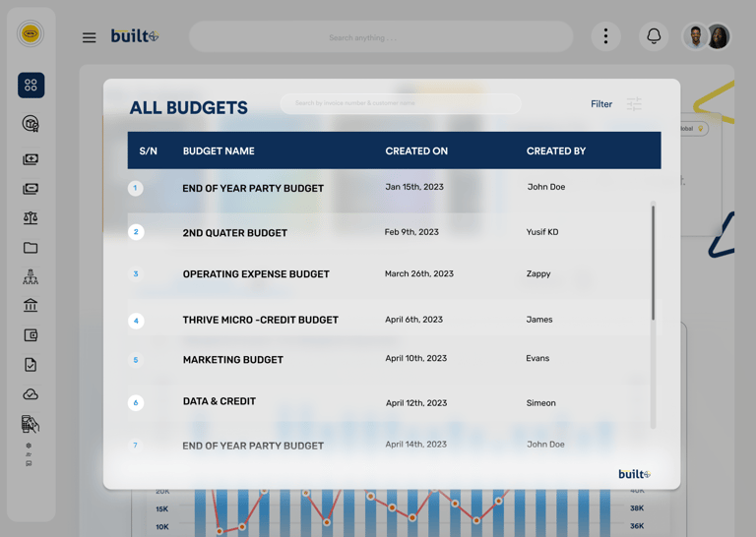This screenshot has height=537, width=756.
Task: Open the MARKETING BUDGET row
Action: point(233,360)
